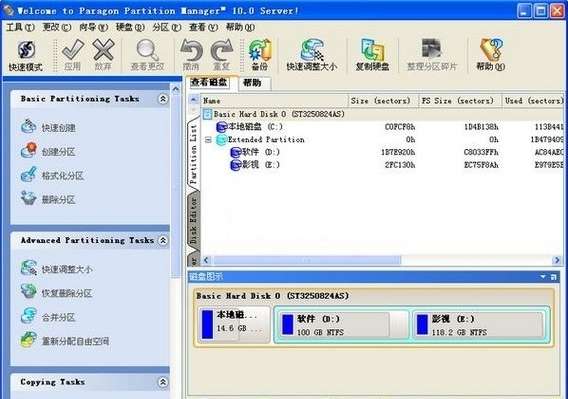This screenshot has height=399, width=568.
Task: Switch to the 帮助 tab next to 查看磁盘
Action: coord(252,83)
